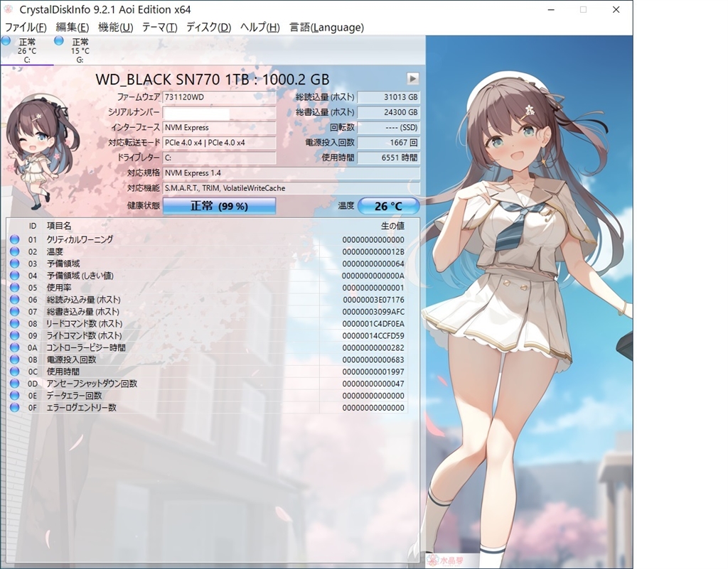This screenshot has width=728, height=569.
Task: Click the blank serial number field
Action: click(219, 113)
